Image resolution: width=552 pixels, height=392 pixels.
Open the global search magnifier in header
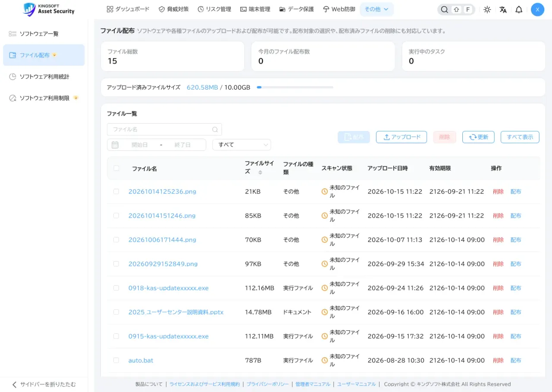[x=445, y=9]
